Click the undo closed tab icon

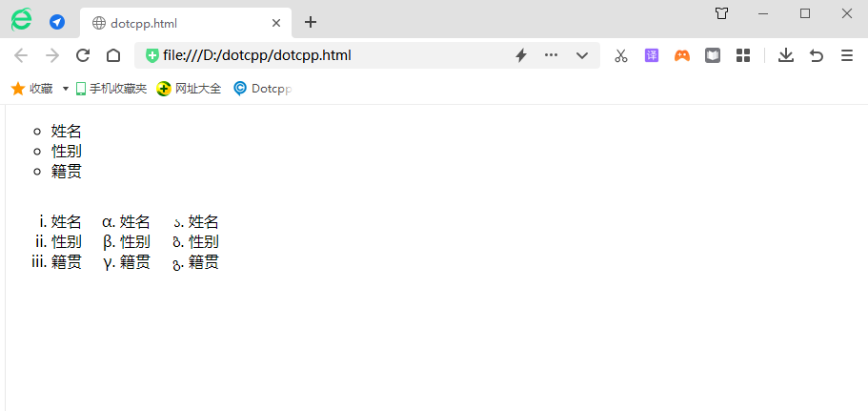817,55
